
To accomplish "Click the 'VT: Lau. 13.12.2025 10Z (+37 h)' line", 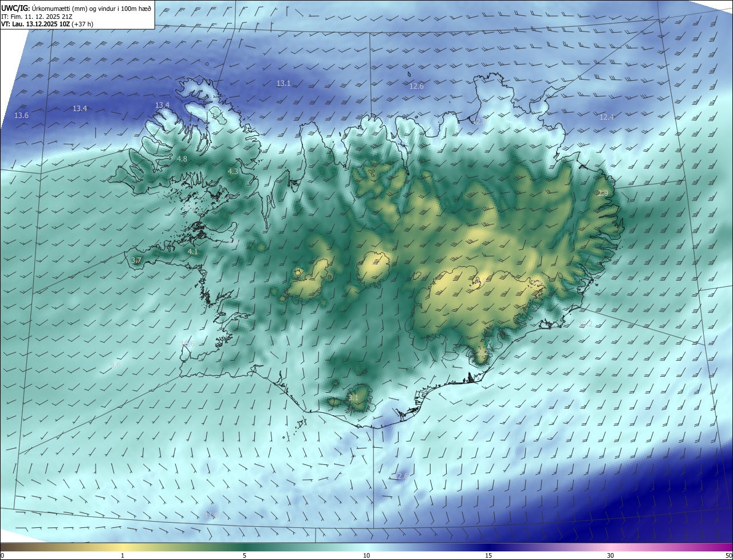I will pyautogui.click(x=48, y=24).
